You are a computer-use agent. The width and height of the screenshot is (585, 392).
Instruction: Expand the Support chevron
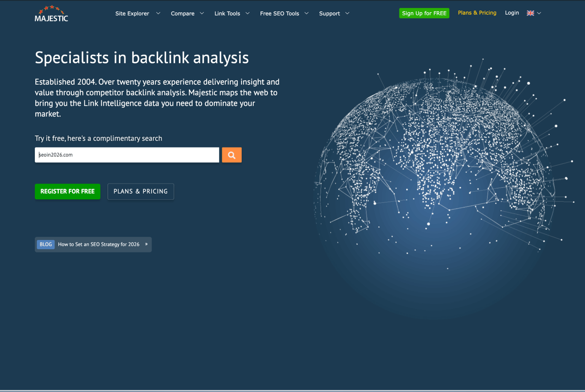(x=347, y=13)
